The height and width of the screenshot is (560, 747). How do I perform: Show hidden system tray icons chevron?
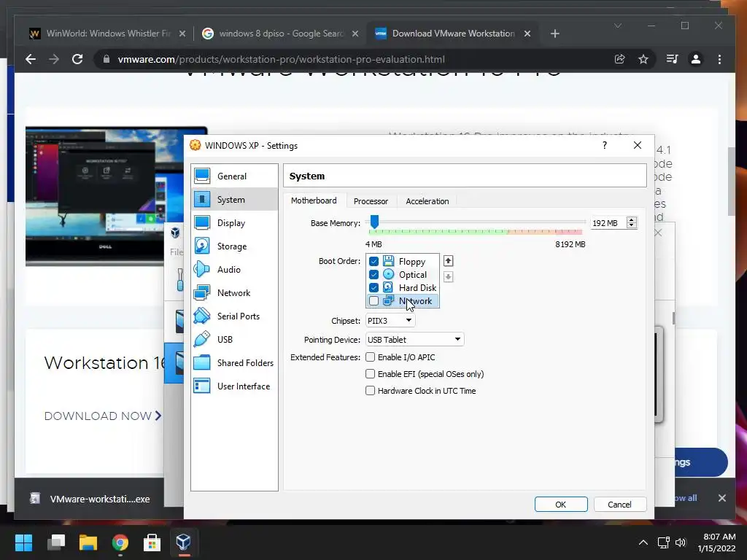643,542
